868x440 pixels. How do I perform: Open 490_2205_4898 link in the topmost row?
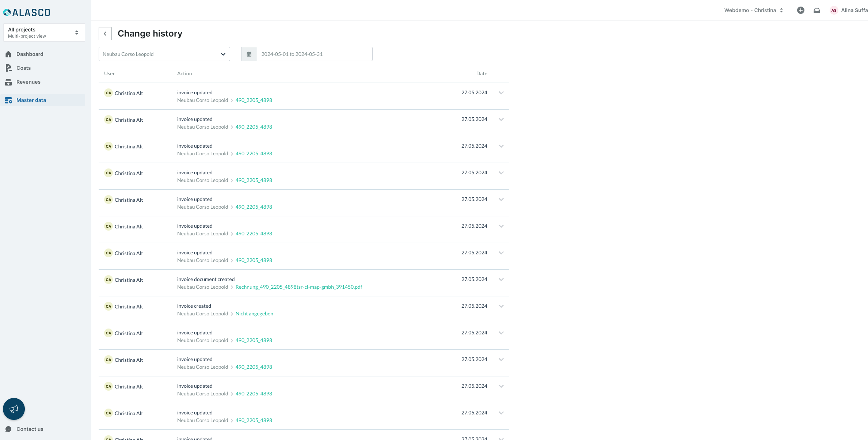coord(254,100)
